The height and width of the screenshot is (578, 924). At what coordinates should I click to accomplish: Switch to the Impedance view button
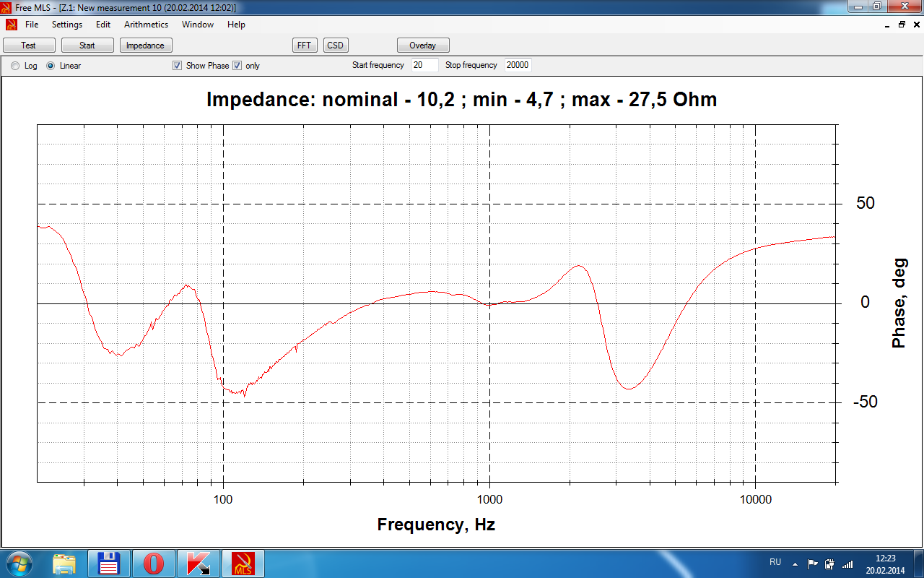click(145, 46)
